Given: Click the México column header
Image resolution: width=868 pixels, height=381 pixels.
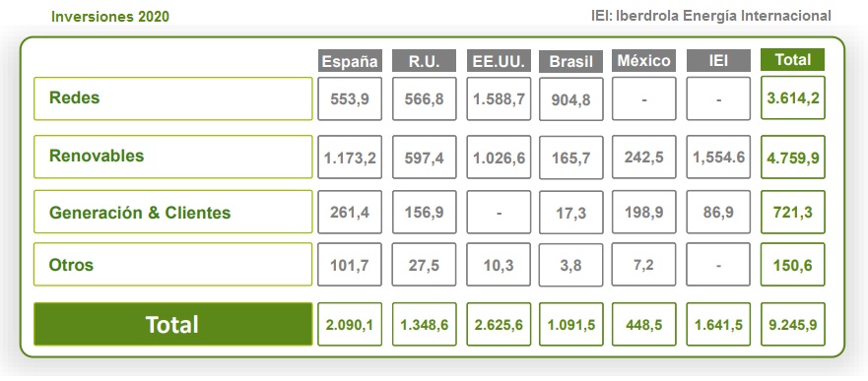Looking at the screenshot, I should pos(643,60).
